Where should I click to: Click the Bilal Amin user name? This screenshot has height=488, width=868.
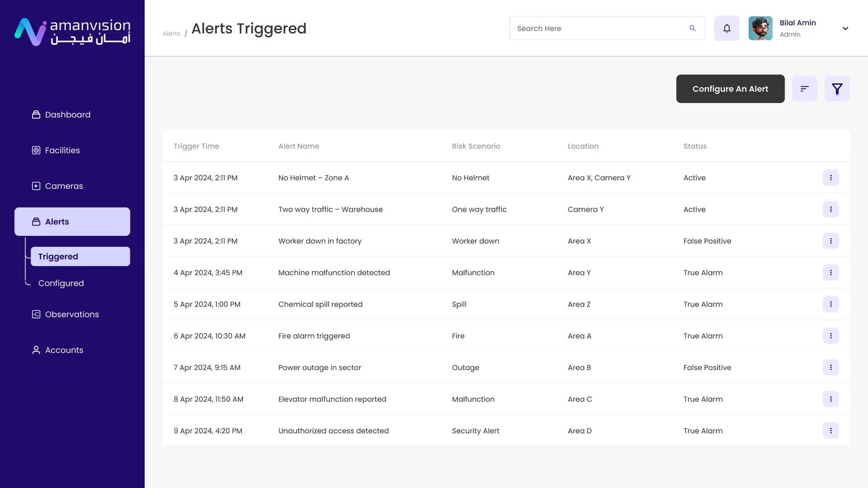click(x=797, y=23)
